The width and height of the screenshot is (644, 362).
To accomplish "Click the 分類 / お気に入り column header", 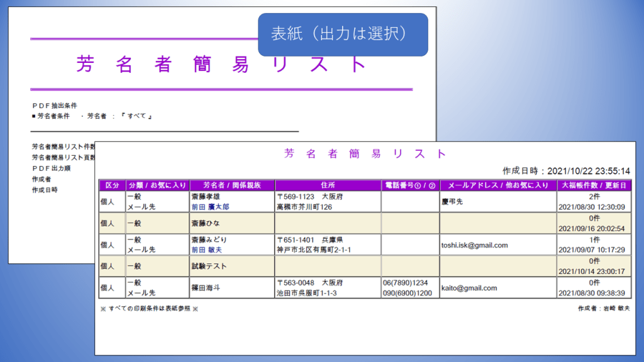I will pos(157,185).
